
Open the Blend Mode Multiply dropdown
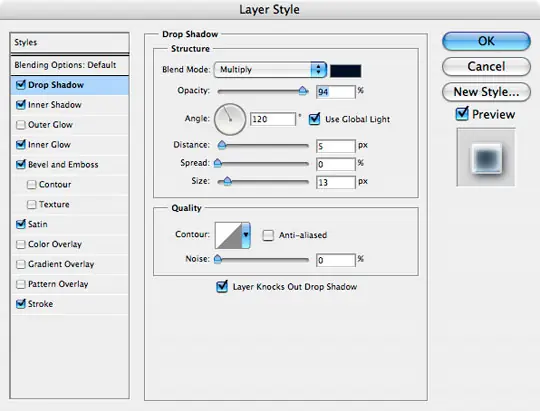[270, 70]
